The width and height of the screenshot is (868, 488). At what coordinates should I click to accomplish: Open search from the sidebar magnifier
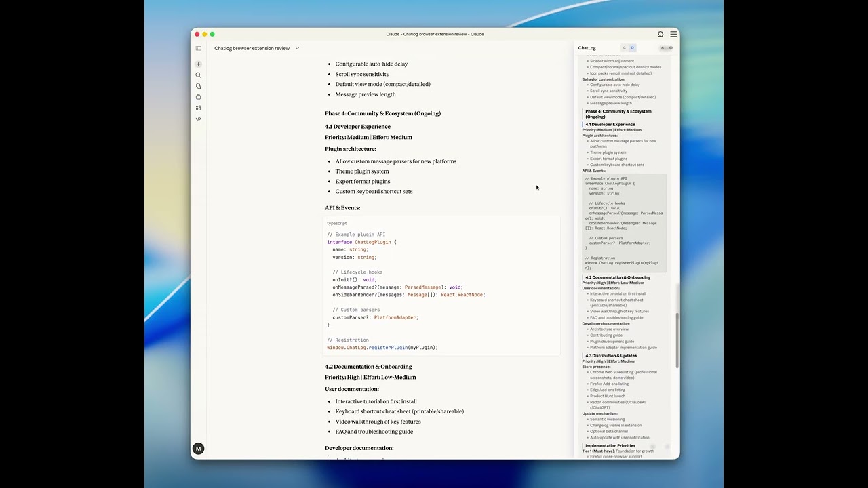coord(199,75)
